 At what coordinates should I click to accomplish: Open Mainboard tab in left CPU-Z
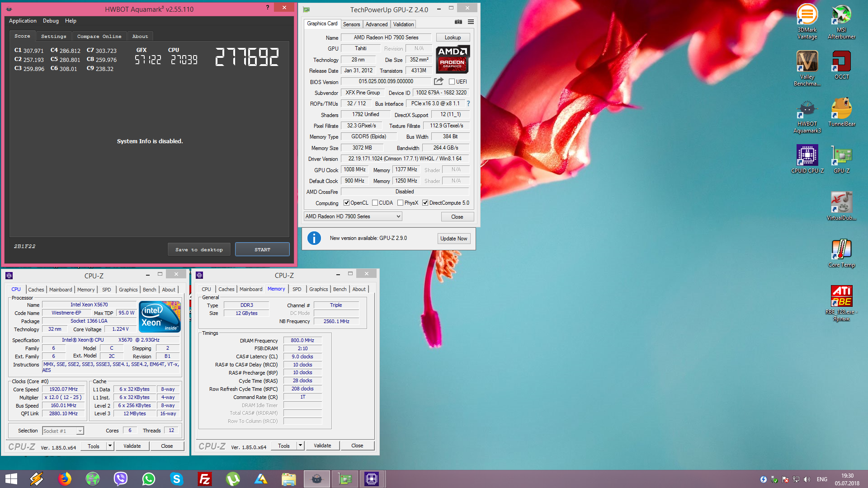61,290
